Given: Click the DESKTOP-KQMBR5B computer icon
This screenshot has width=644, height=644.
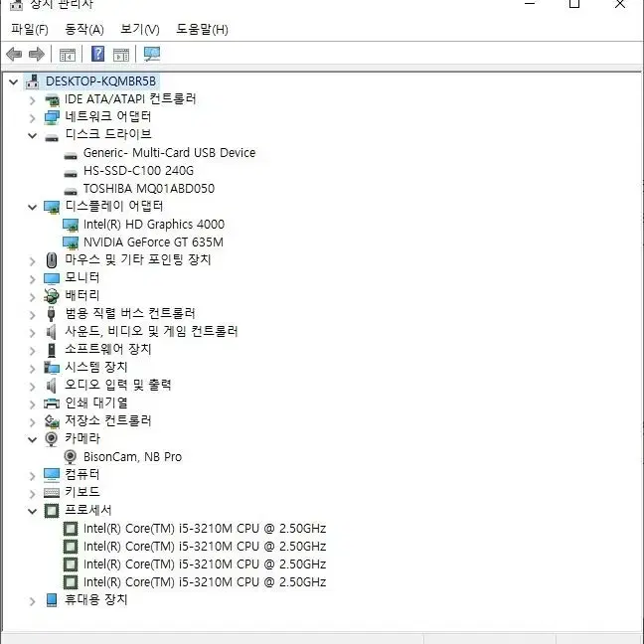Looking at the screenshot, I should tap(33, 81).
